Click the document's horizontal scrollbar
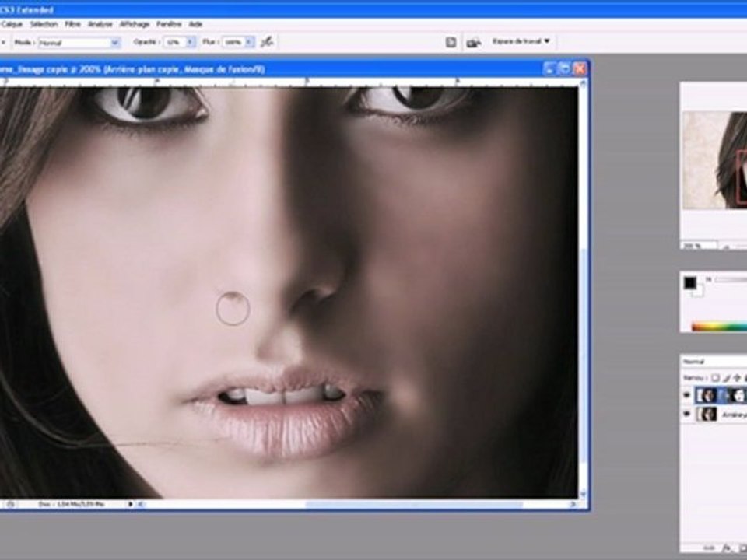Image resolution: width=747 pixels, height=560 pixels. click(x=413, y=504)
